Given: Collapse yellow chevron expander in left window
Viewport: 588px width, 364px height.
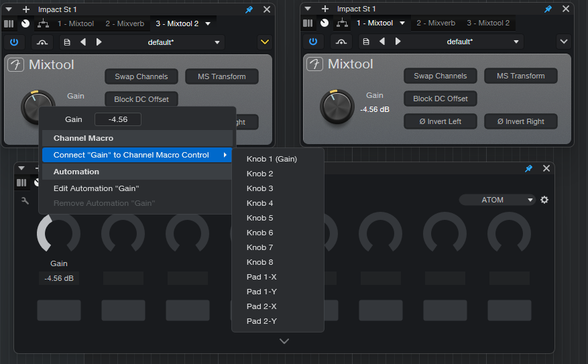Looking at the screenshot, I should point(265,42).
